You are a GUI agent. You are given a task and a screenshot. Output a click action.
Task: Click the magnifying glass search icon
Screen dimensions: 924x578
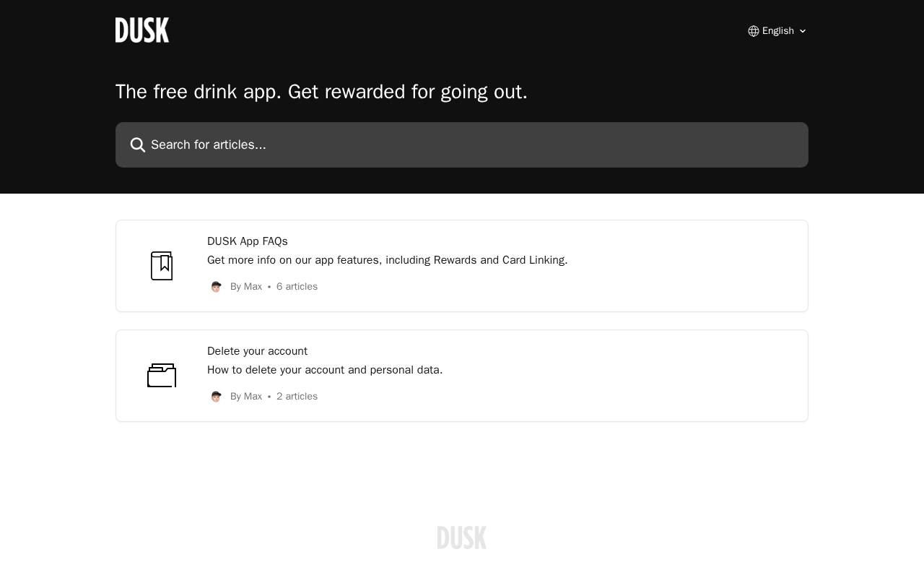(138, 145)
